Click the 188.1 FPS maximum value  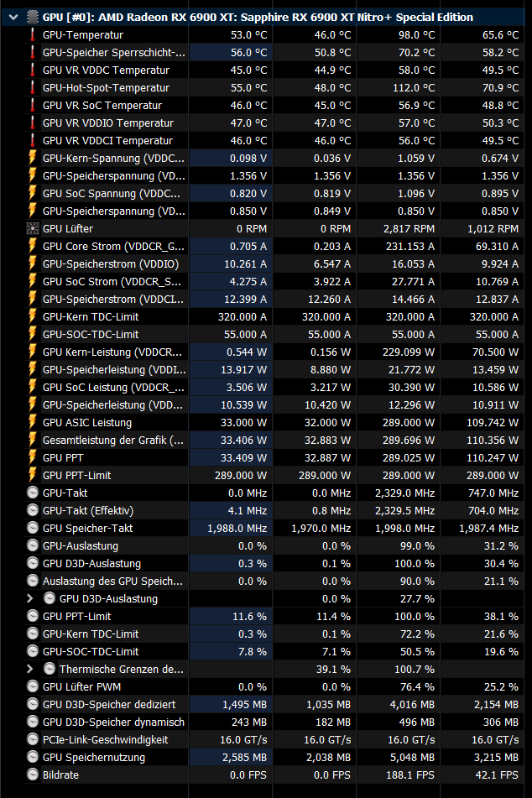(409, 775)
